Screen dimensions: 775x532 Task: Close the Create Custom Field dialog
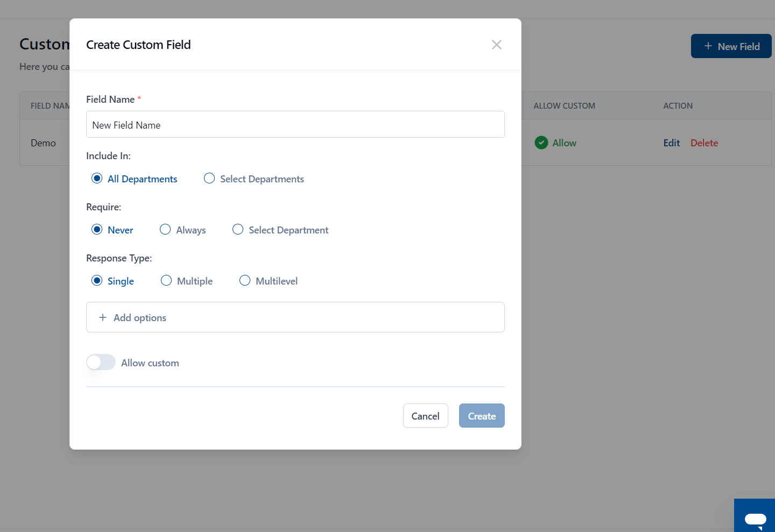(x=496, y=45)
